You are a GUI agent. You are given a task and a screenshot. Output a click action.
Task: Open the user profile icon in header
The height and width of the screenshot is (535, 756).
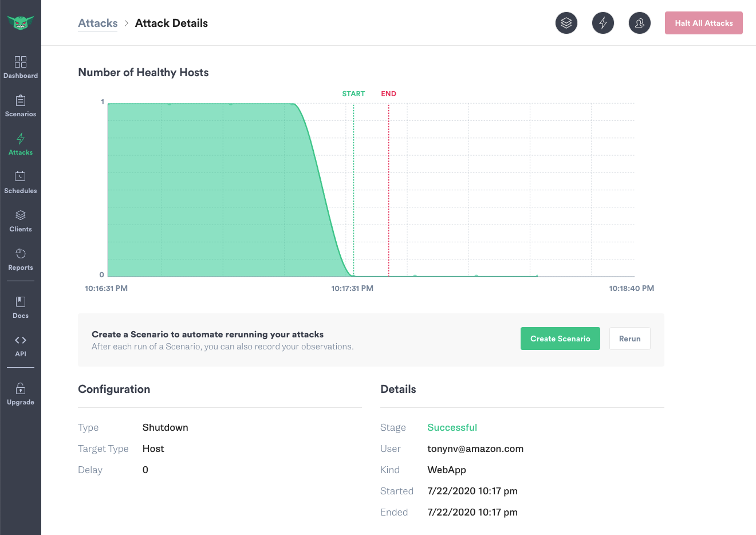pyautogui.click(x=640, y=23)
